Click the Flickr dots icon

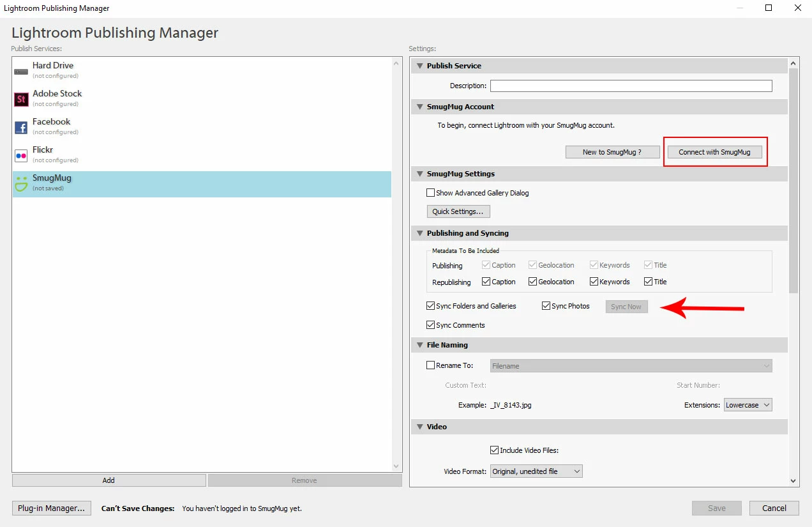coord(21,155)
